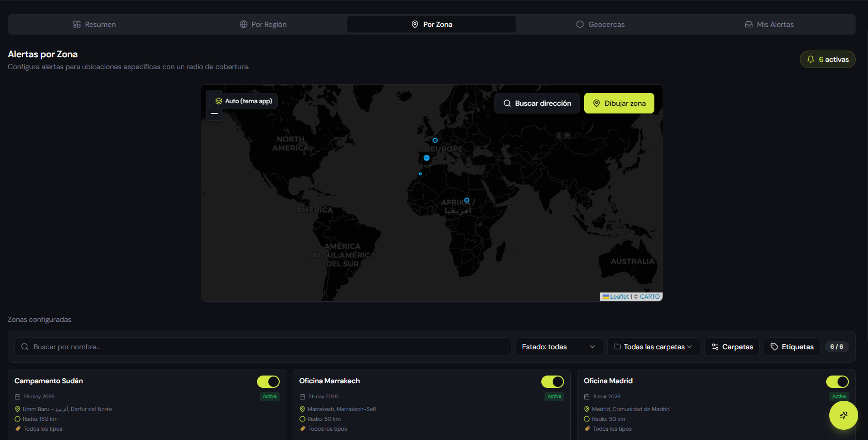Click the upper marker over Europe on the map
Screen dimensions: 868x440
point(435,140)
